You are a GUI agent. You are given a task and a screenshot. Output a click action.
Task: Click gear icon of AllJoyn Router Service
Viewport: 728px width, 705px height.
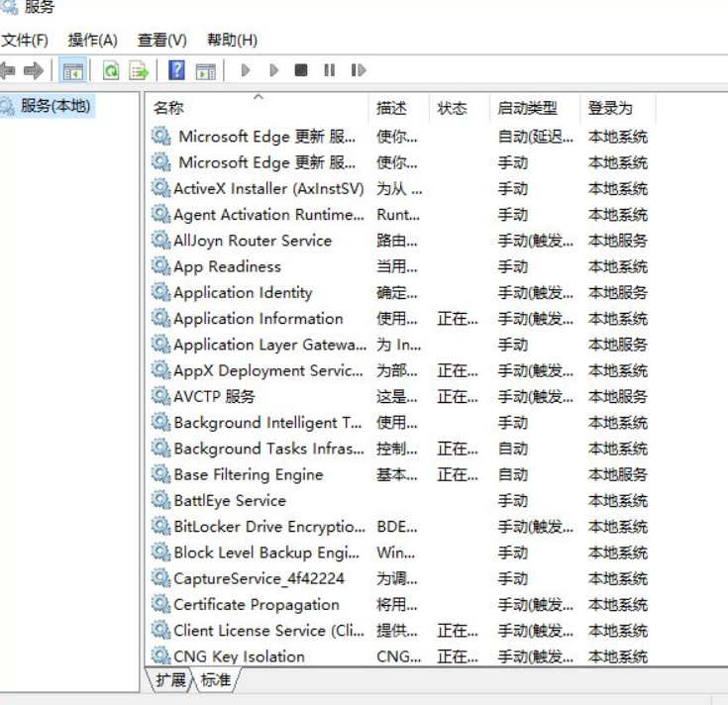tap(161, 240)
